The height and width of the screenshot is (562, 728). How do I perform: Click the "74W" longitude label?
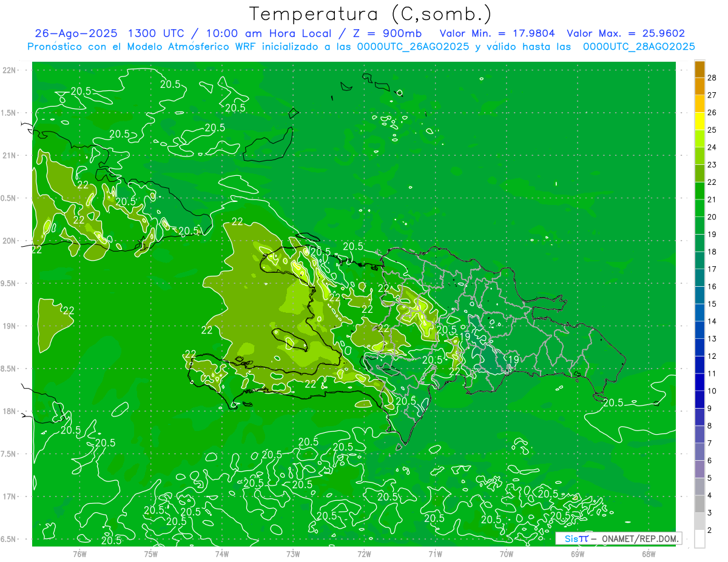(221, 554)
